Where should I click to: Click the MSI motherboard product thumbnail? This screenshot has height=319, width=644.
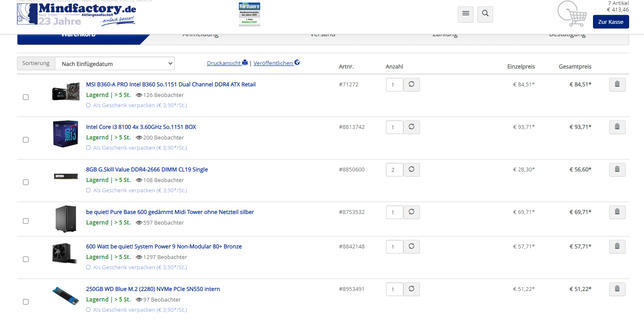coord(65,92)
